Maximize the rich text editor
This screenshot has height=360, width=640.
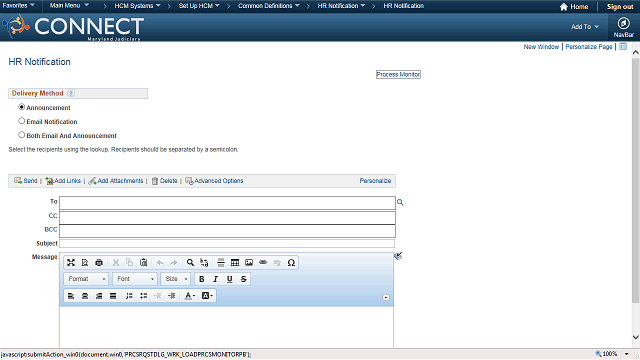(71, 262)
